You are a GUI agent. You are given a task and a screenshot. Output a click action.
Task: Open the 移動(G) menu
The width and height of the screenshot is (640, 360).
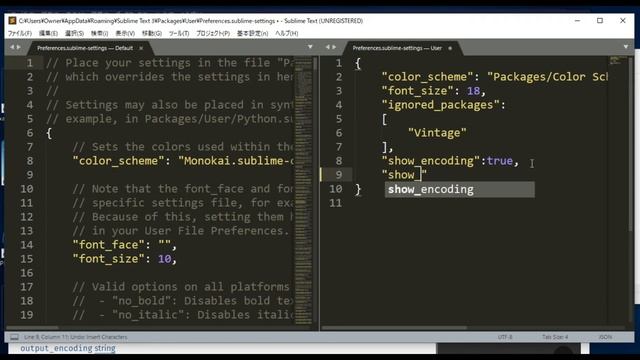[152, 33]
